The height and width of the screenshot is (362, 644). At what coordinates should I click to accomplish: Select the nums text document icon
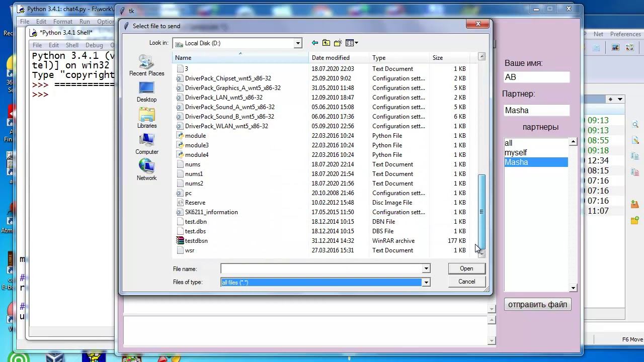coord(180,164)
